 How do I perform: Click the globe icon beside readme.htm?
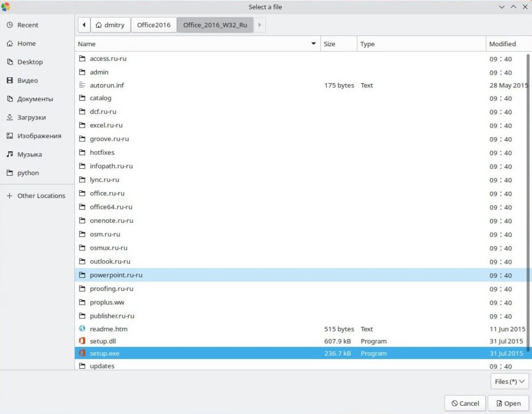coord(82,329)
